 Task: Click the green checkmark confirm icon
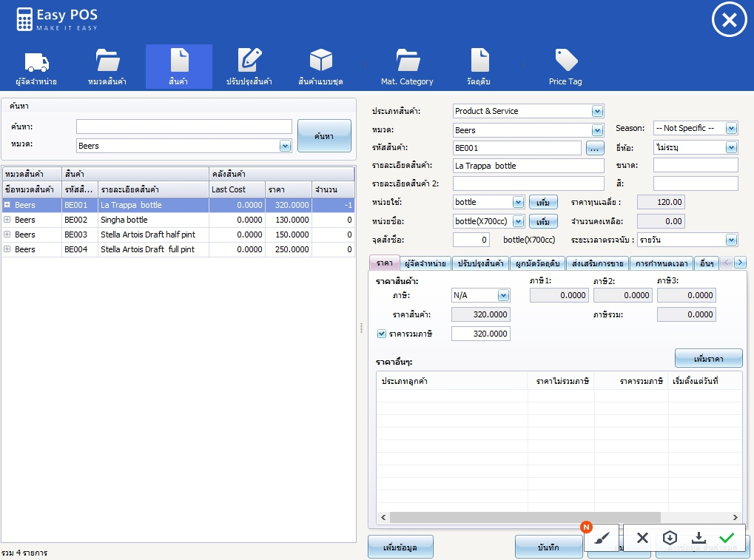pyautogui.click(x=727, y=538)
